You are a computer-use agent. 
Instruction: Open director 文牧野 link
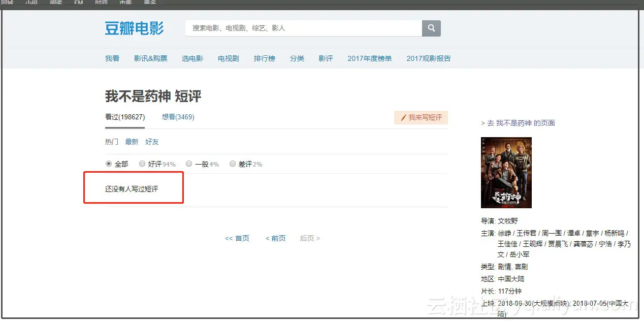click(508, 221)
